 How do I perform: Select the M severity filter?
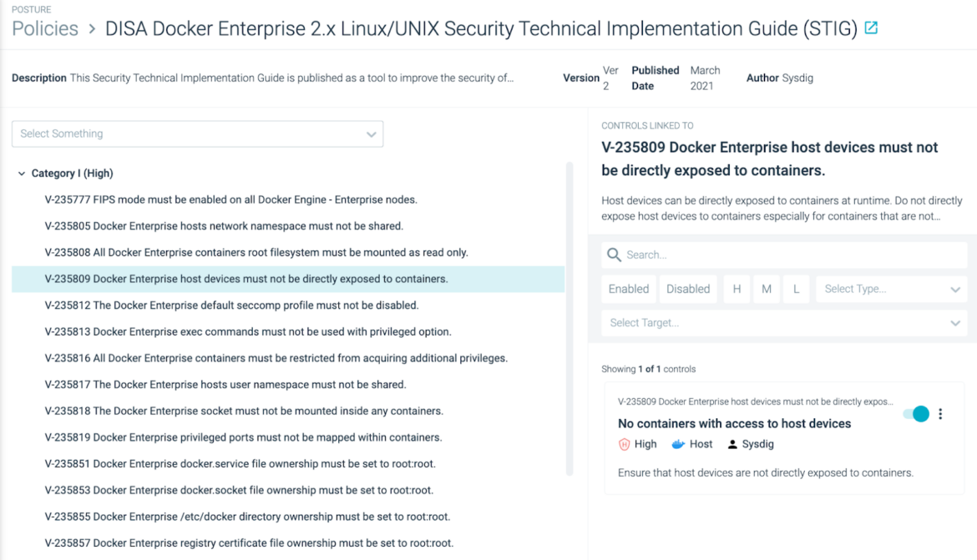point(766,289)
